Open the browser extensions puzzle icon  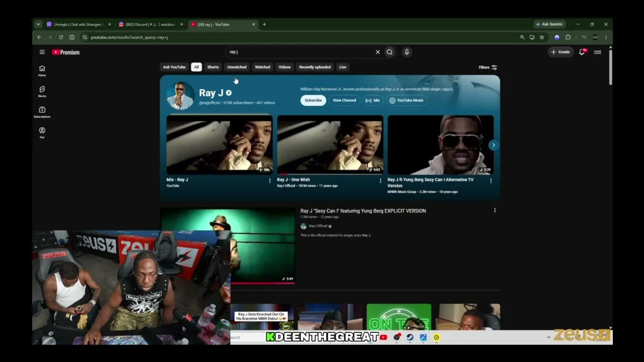[x=568, y=37]
